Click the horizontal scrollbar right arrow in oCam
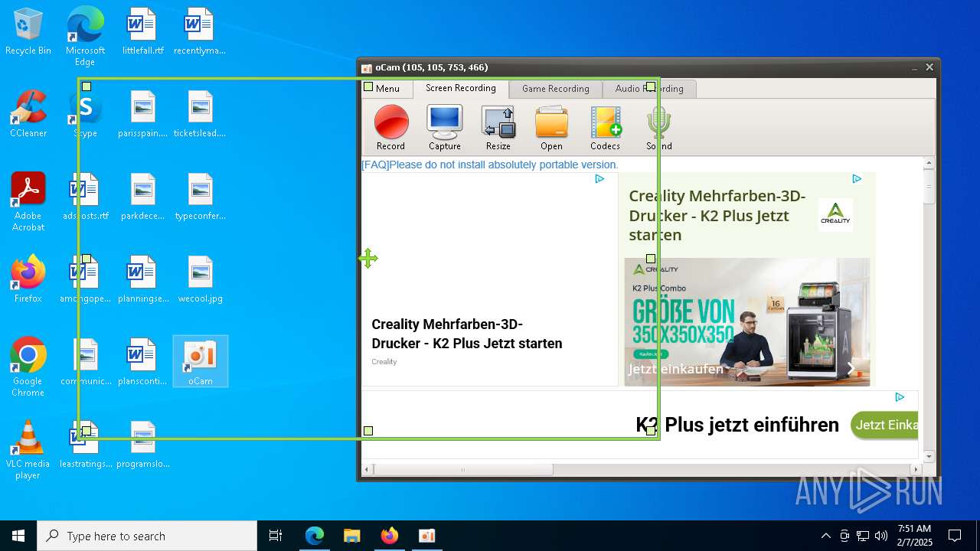This screenshot has width=980, height=551. 916,469
